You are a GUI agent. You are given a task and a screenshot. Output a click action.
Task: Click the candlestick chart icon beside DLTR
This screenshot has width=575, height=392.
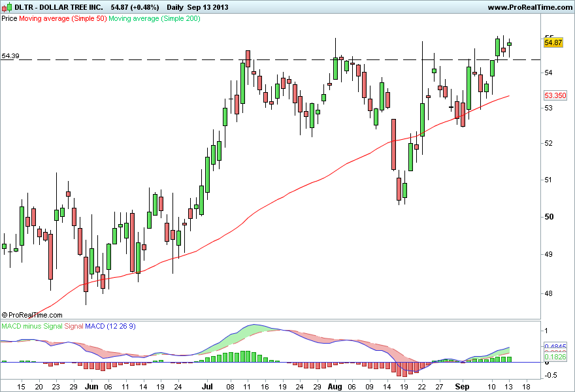[x=7, y=7]
